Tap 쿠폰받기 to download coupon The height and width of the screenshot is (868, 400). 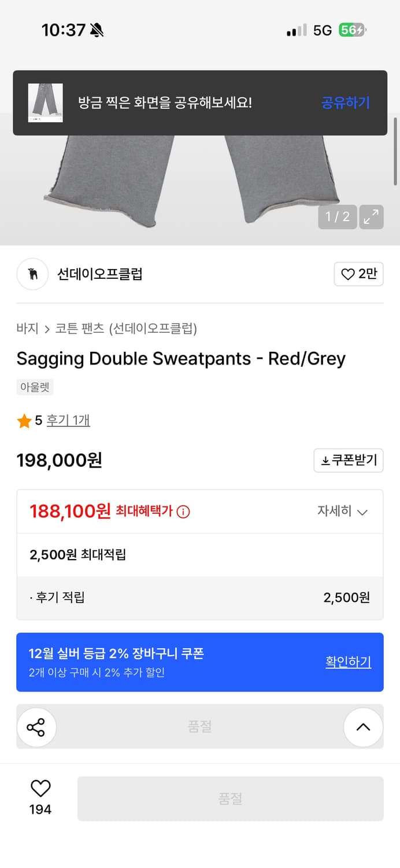[x=348, y=460]
